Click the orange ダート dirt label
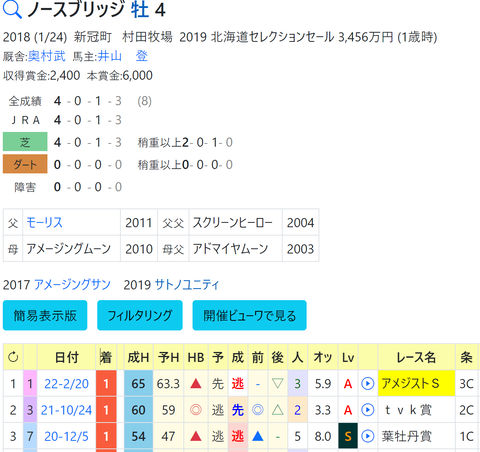 (x=25, y=164)
